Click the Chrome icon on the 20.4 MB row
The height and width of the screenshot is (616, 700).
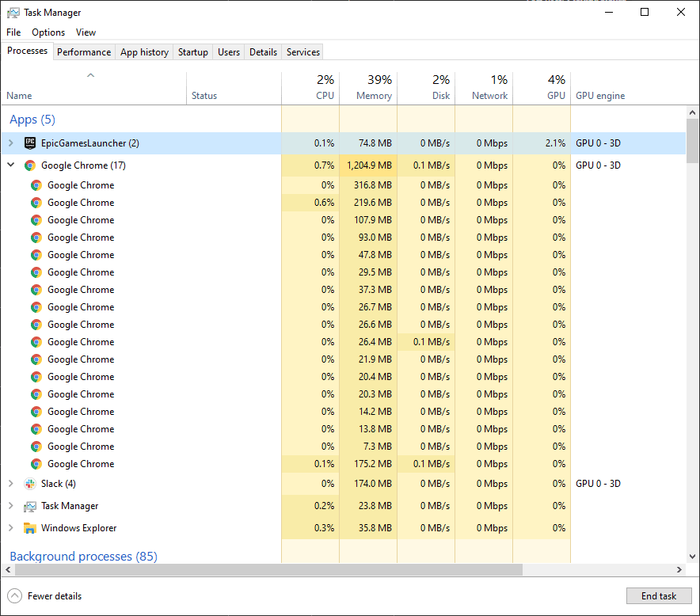(36, 377)
